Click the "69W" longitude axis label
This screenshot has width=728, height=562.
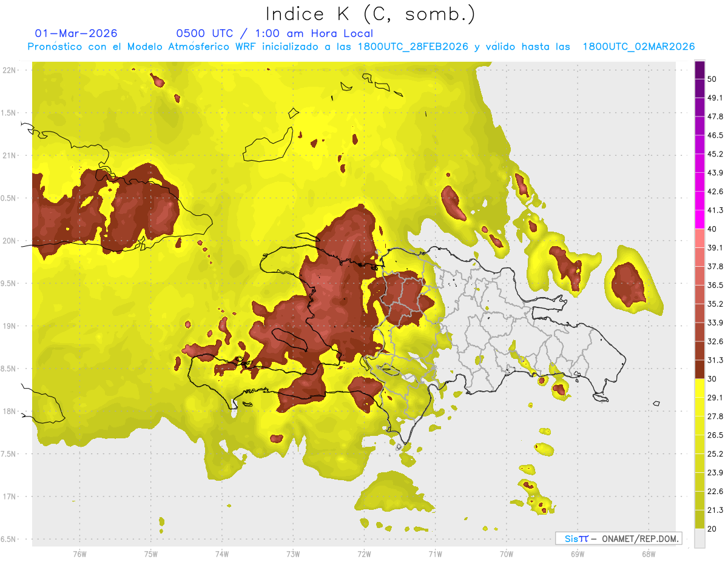[578, 554]
